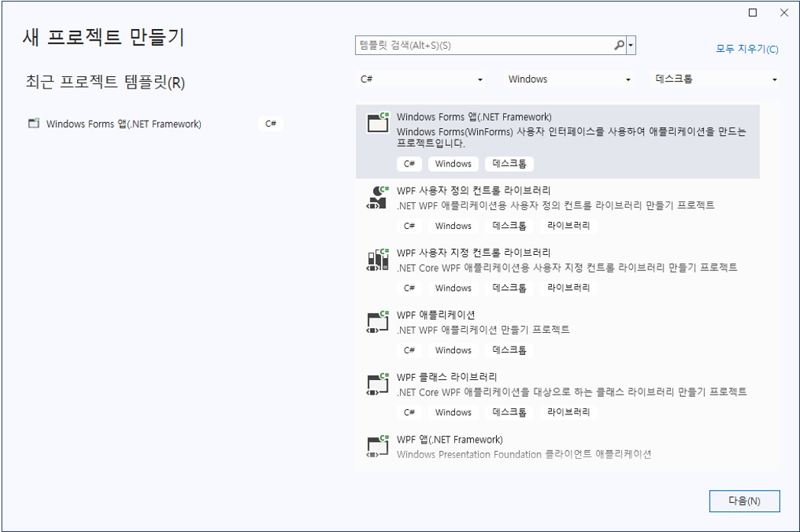Open the 데스크톱 project type dropdown

click(716, 79)
